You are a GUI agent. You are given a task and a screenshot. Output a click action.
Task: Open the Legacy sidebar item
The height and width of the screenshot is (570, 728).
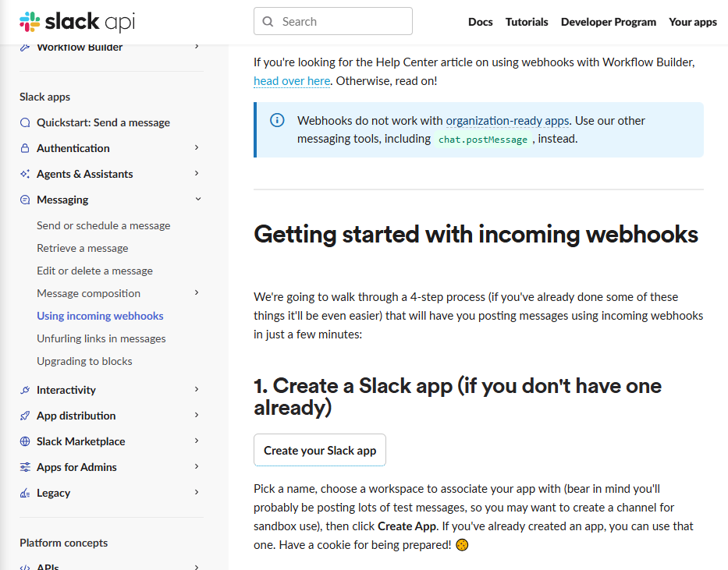[x=53, y=493]
